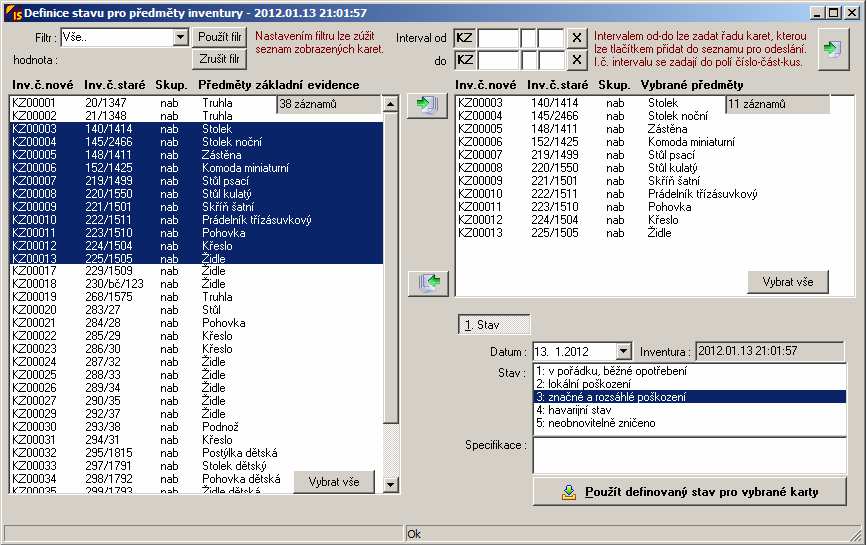Click the '11 záznamů' record count
Viewport: 867px width, 545px height.
777,104
